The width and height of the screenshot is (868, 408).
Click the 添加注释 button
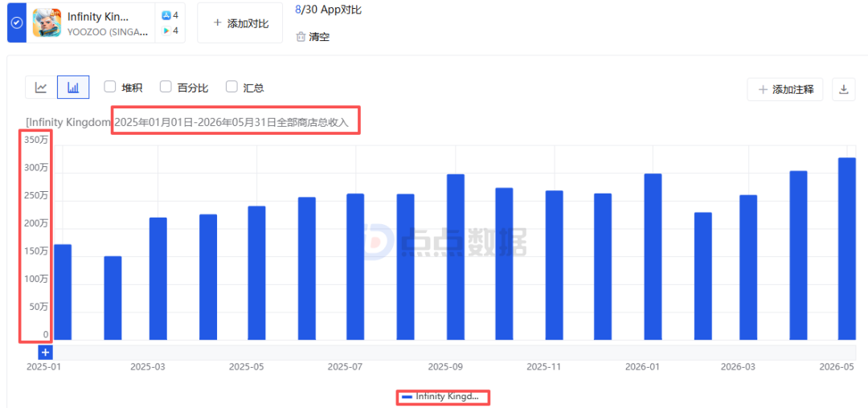(x=785, y=90)
